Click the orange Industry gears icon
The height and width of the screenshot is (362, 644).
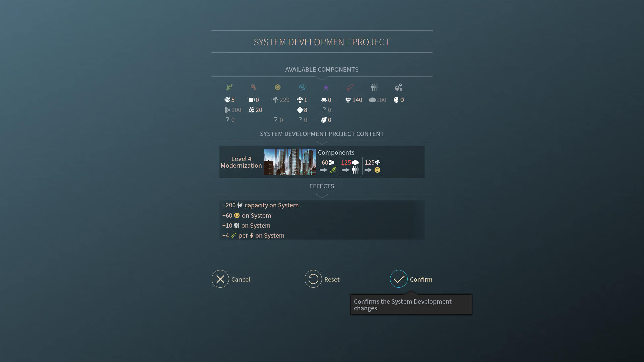pyautogui.click(x=254, y=87)
